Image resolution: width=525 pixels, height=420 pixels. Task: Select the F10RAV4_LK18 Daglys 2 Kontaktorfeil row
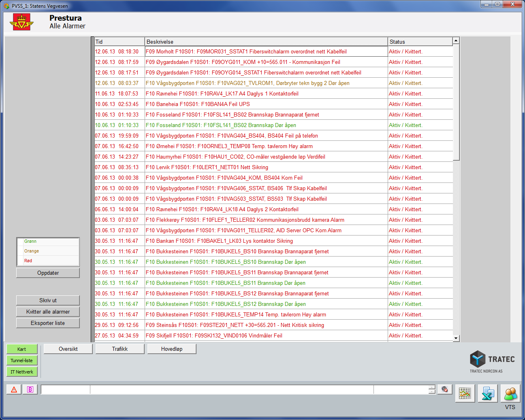tap(273, 209)
